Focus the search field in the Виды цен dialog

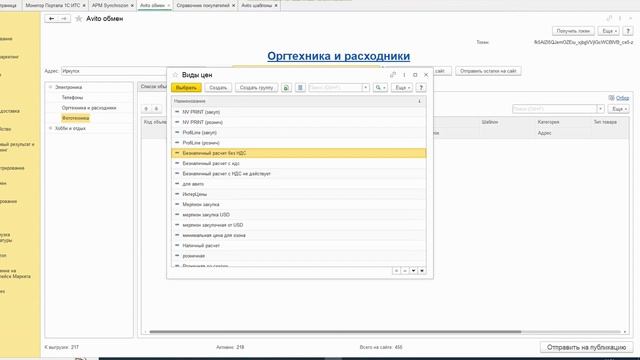pyautogui.click(x=335, y=87)
